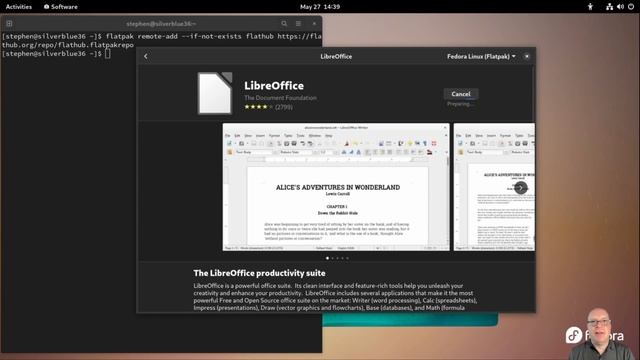Click the LibreOffice app icon
Screen dimensions: 640x360
tap(215, 93)
